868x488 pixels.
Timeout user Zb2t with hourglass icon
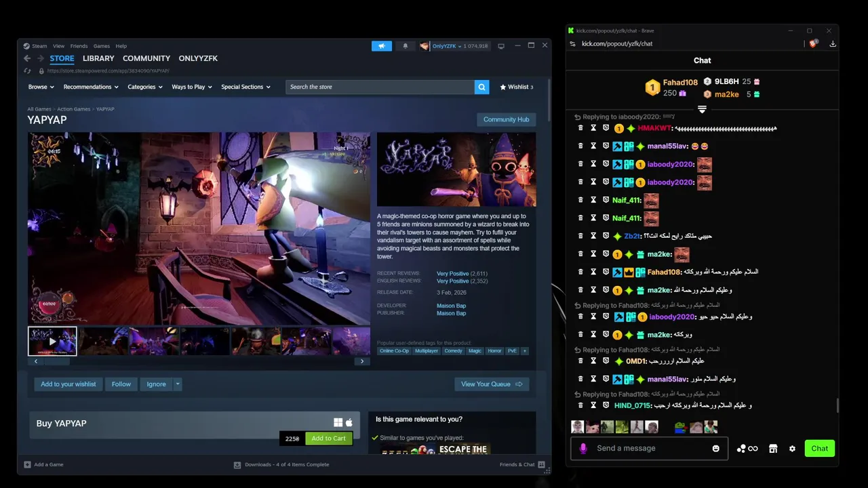(593, 236)
